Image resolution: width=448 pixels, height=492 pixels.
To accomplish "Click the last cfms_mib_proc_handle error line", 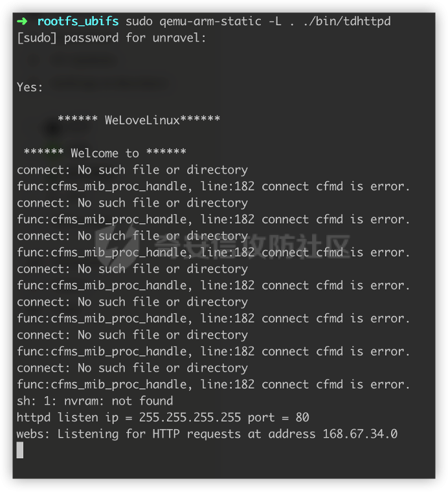I will click(x=214, y=385).
